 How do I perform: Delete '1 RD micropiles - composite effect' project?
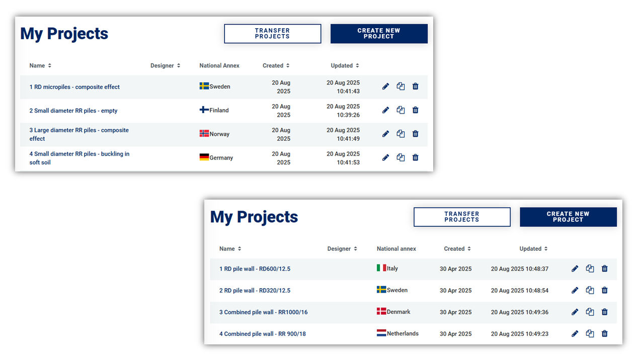415,86
